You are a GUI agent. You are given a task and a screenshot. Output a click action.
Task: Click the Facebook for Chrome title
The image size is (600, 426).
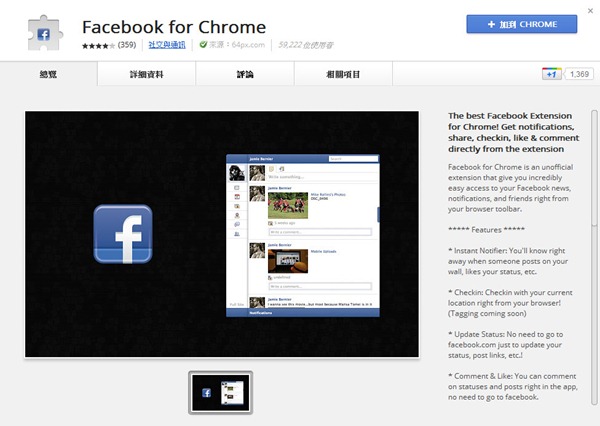click(174, 27)
